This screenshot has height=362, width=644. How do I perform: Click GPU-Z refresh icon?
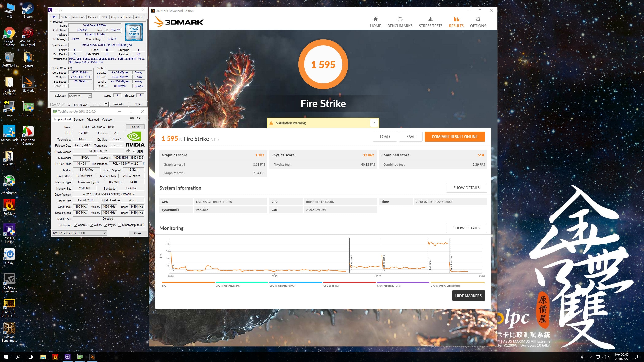click(138, 118)
